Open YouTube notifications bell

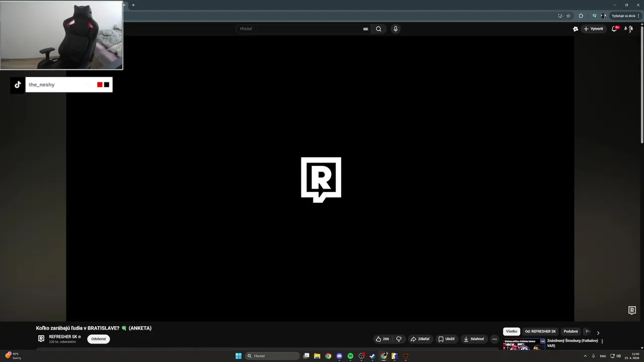[x=614, y=29]
